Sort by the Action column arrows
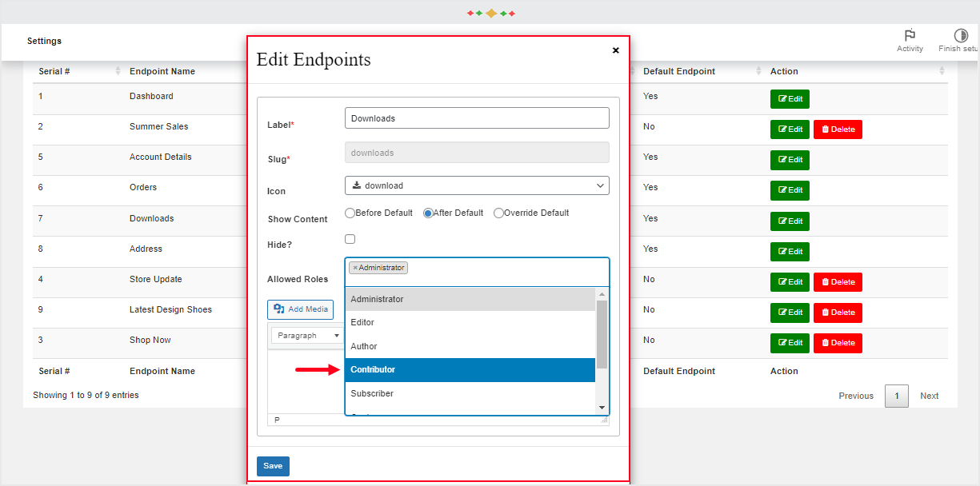Screen dimensions: 980x486 pos(942,71)
